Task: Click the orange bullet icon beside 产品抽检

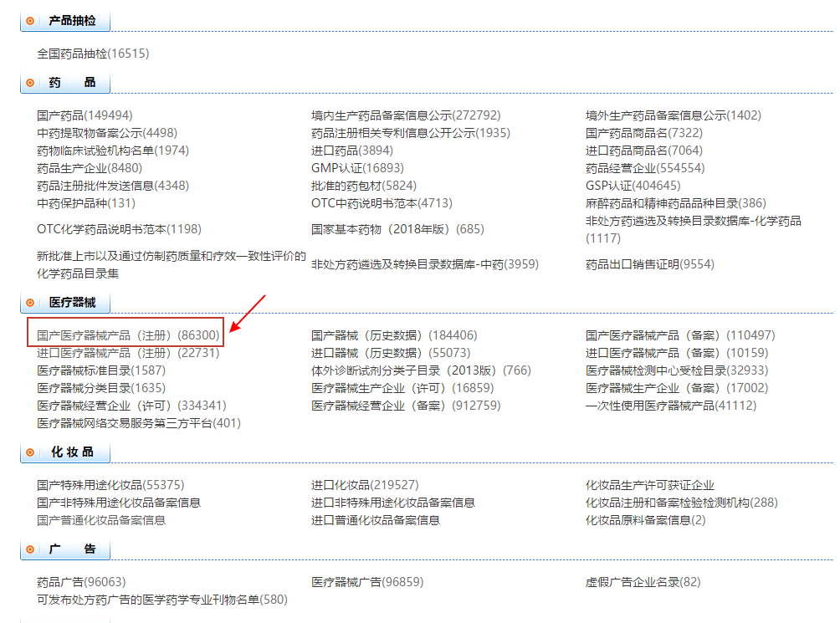Action: click(x=32, y=21)
